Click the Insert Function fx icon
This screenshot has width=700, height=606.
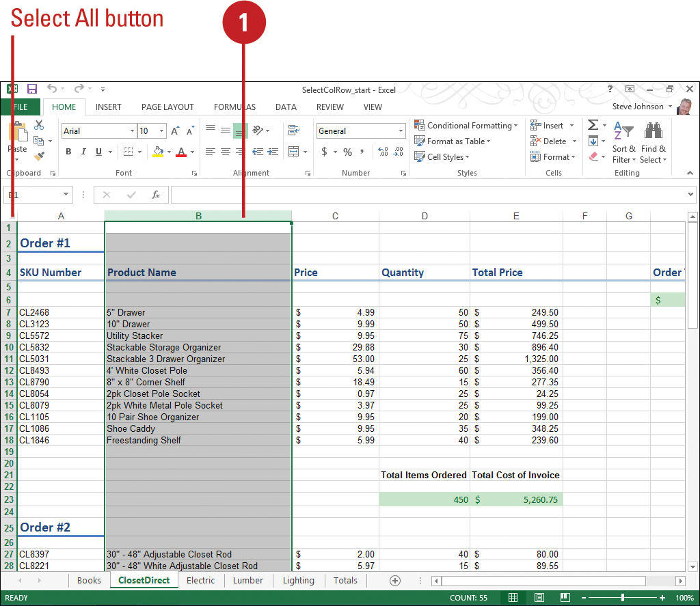coord(156,195)
